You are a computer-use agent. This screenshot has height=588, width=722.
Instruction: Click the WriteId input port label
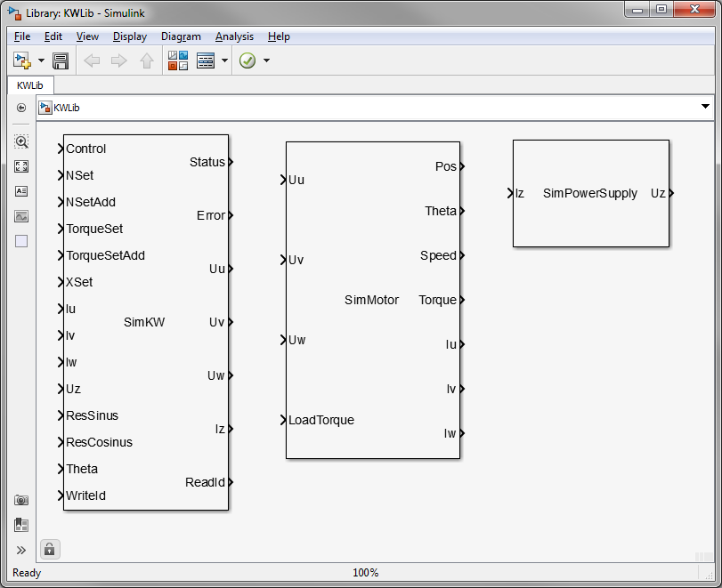click(x=86, y=495)
